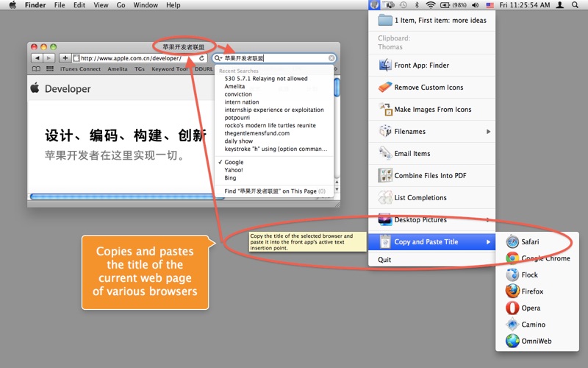Open the Spotlight magnifier in the menu bar
The height and width of the screenshot is (368, 588).
(575, 5)
